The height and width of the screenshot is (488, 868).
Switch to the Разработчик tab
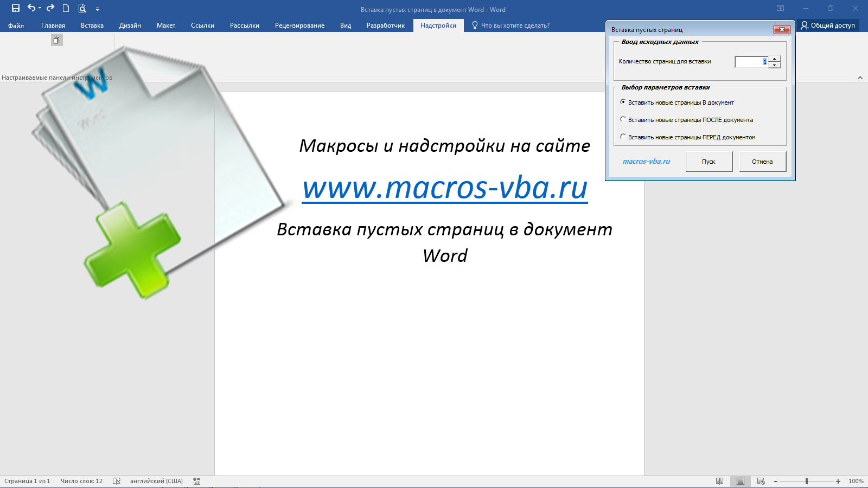click(386, 25)
